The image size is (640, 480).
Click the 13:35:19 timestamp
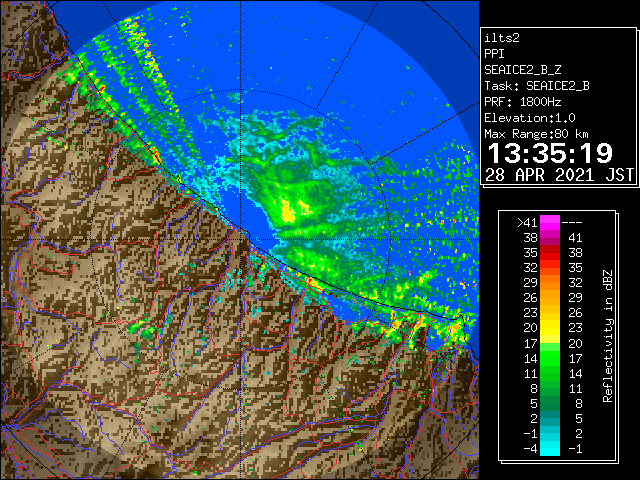pyautogui.click(x=550, y=153)
